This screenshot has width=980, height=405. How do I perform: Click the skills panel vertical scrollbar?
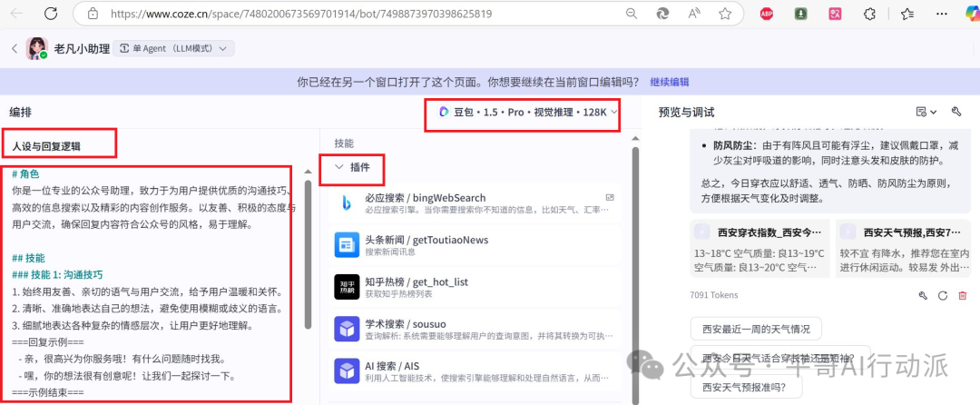point(635,275)
